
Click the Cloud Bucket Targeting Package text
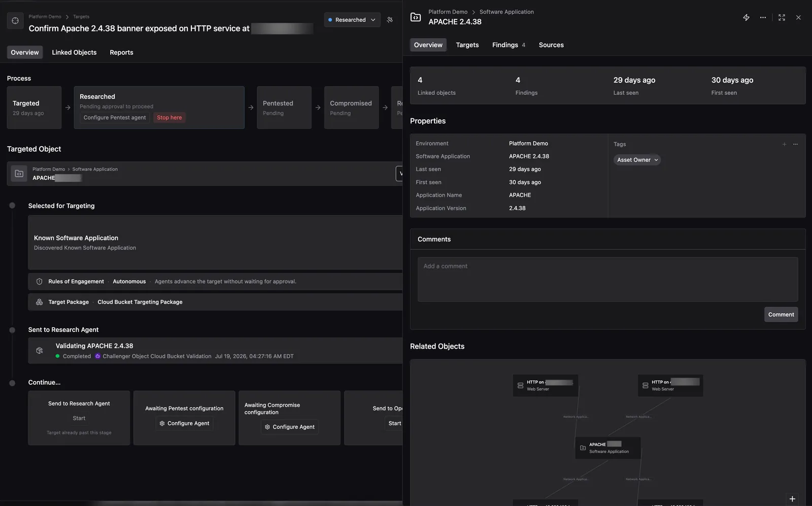[140, 302]
